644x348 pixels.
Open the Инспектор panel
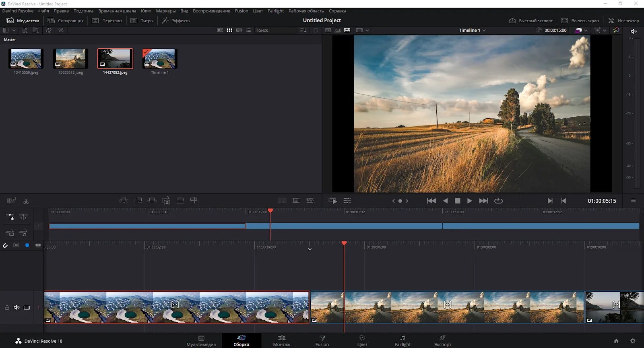[x=623, y=21]
